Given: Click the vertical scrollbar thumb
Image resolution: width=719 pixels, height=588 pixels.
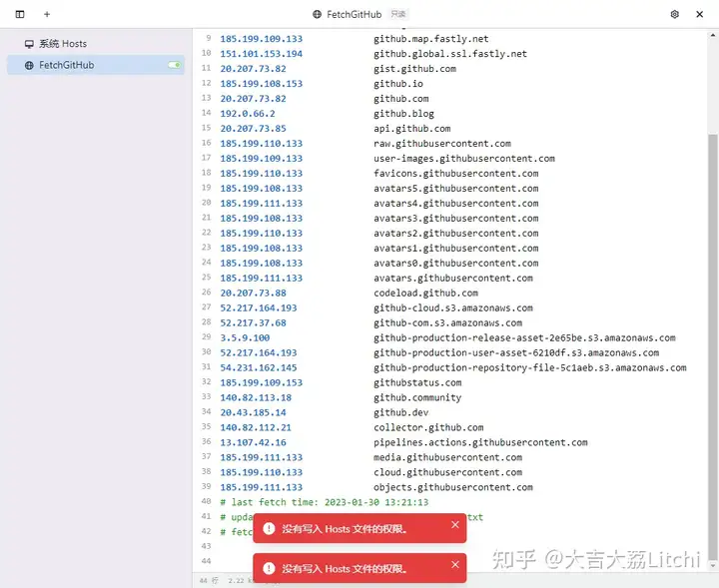Looking at the screenshot, I should (713, 346).
